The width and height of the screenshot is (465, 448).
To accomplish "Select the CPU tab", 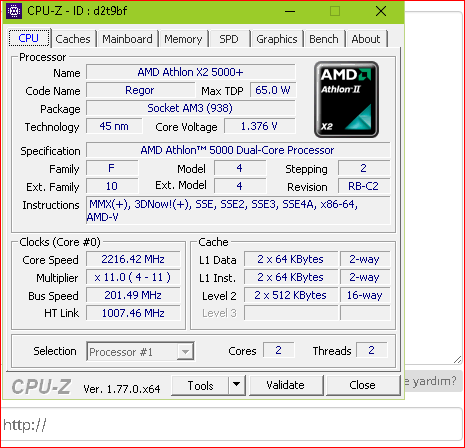I will pos(29,38).
